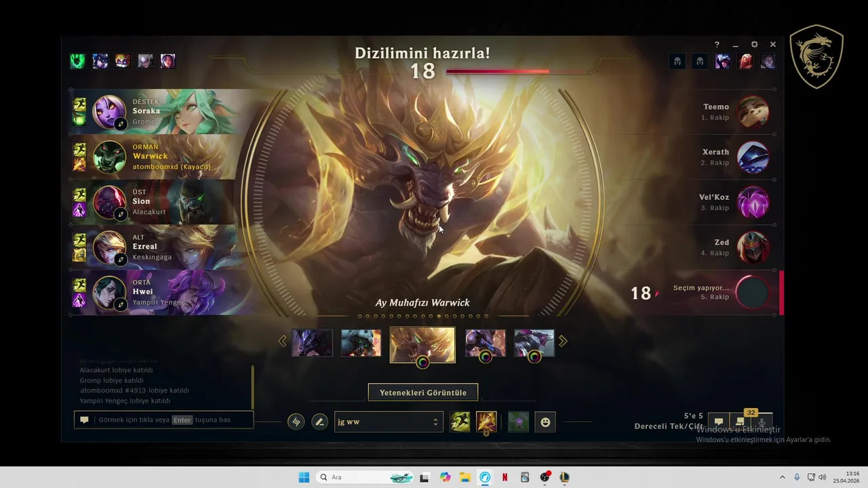Click Ezreal's second summoner spell icon
This screenshot has height=488, width=868.
tap(79, 255)
